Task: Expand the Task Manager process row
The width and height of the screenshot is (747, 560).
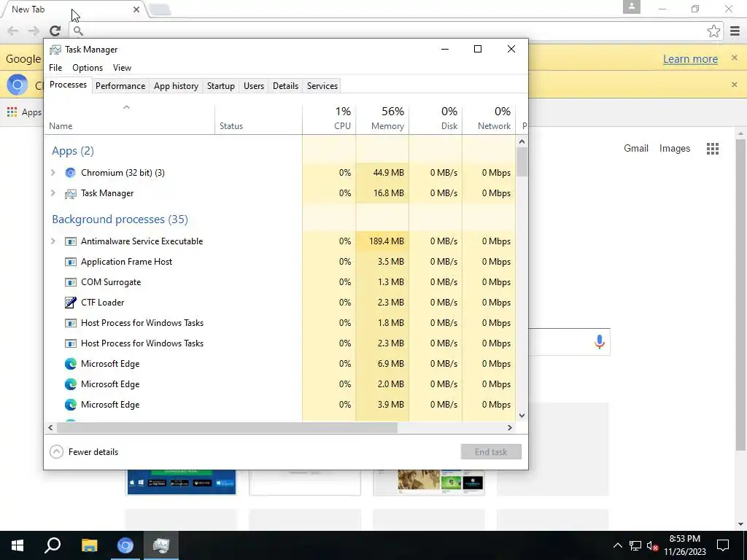Action: (x=53, y=193)
